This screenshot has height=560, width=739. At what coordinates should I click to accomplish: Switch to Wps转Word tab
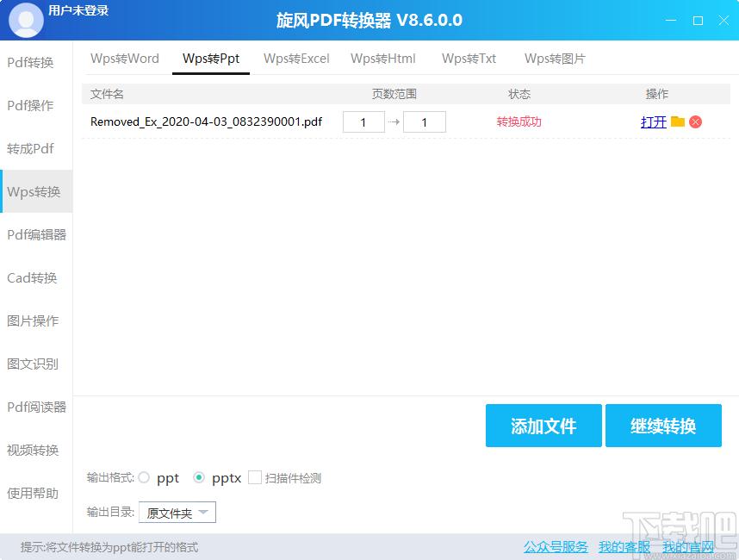[x=124, y=59]
